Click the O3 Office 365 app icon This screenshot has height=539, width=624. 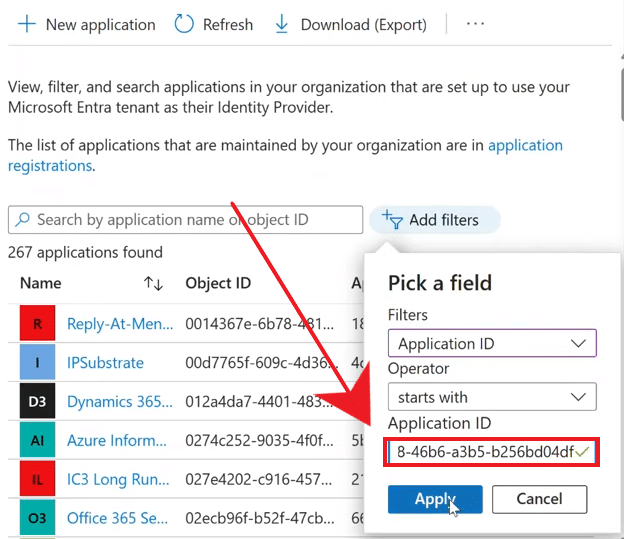tap(38, 518)
